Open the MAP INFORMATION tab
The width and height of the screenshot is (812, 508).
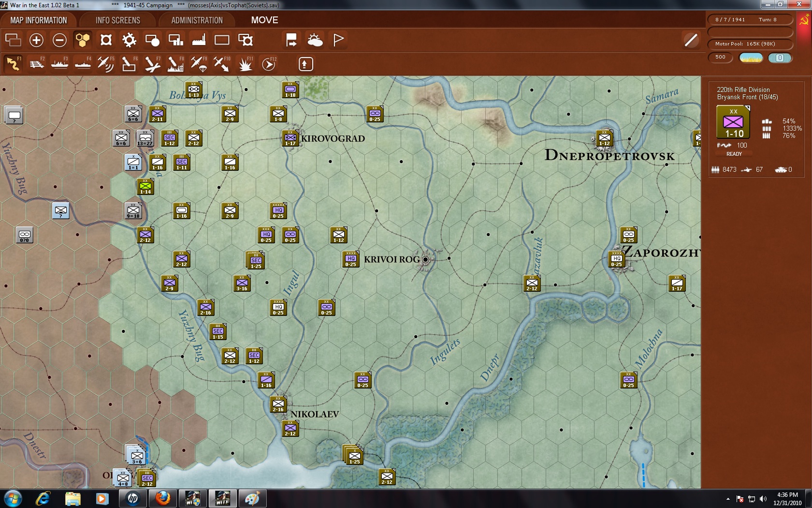[39, 20]
